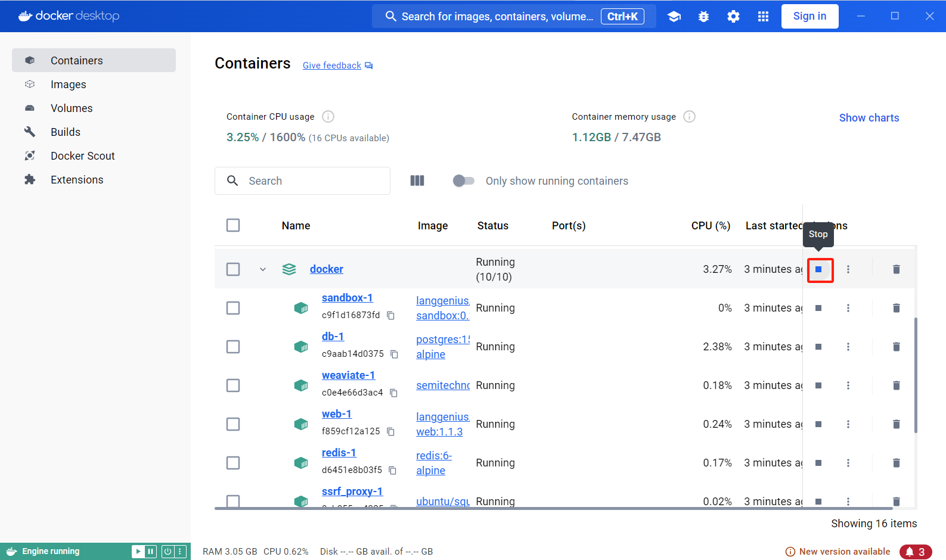The height and width of the screenshot is (560, 946).
Task: Copy redis-1 container ID d6451e8b03f5
Action: point(393,470)
